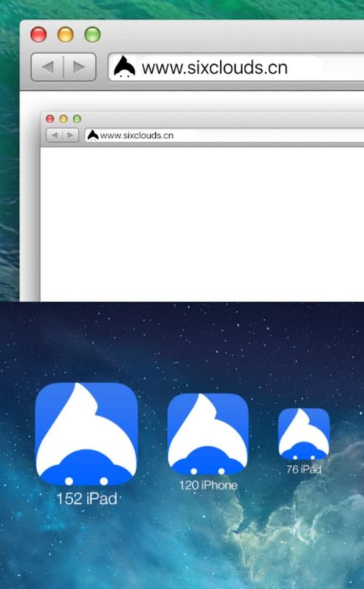The width and height of the screenshot is (364, 589).
Task: Click the small www.sixclouds.cn address text
Action: (137, 135)
